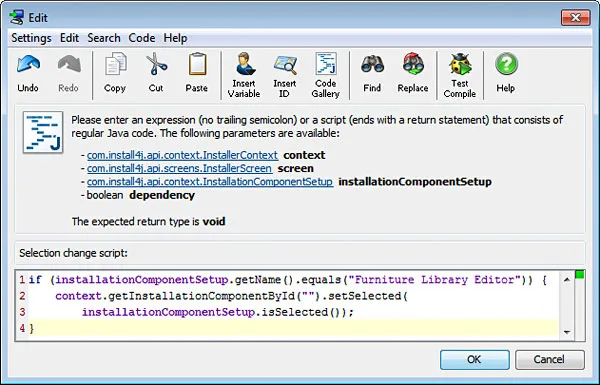
Task: Confirm with the OK button
Action: coord(474,359)
